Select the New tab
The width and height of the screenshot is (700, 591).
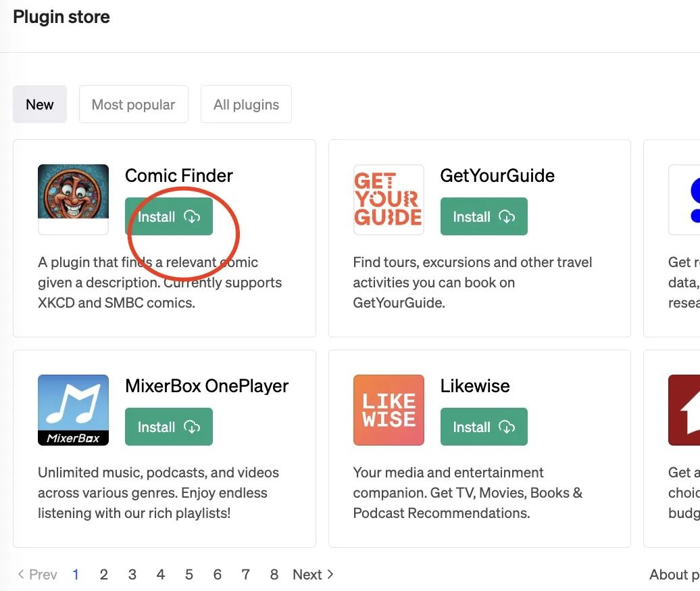40,104
